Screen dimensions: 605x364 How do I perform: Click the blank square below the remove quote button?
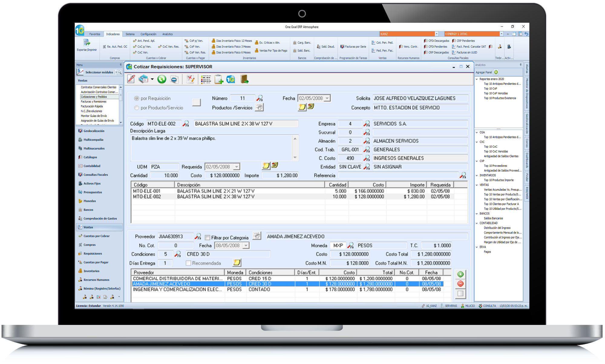pos(460,293)
